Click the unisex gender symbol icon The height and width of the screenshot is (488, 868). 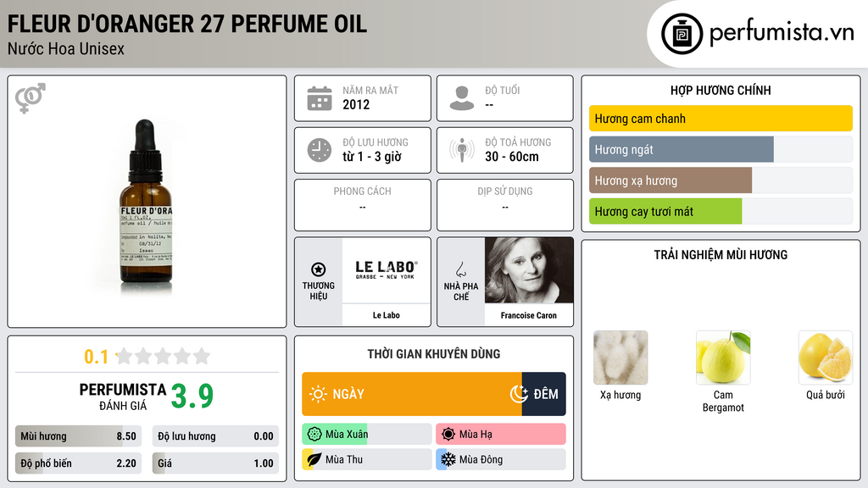tap(31, 98)
